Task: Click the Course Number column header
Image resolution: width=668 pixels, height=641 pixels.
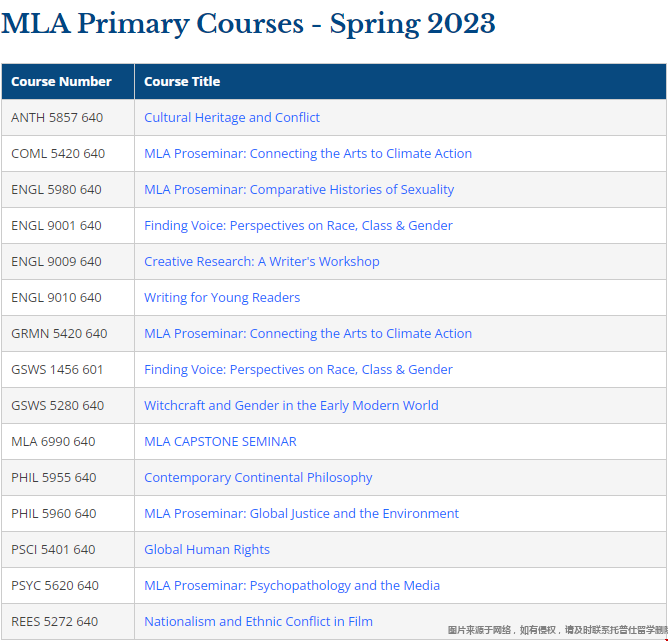Action: point(62,82)
